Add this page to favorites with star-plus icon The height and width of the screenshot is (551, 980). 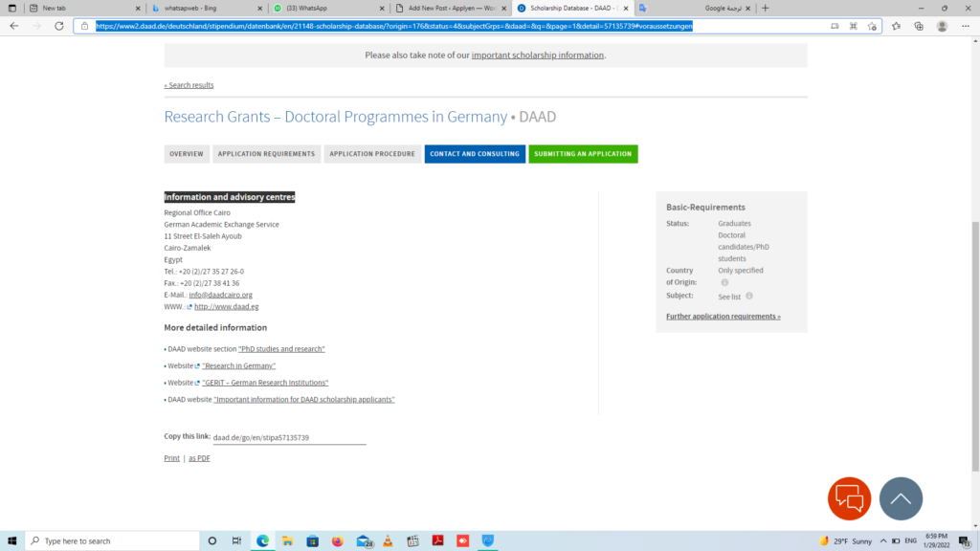click(x=872, y=26)
